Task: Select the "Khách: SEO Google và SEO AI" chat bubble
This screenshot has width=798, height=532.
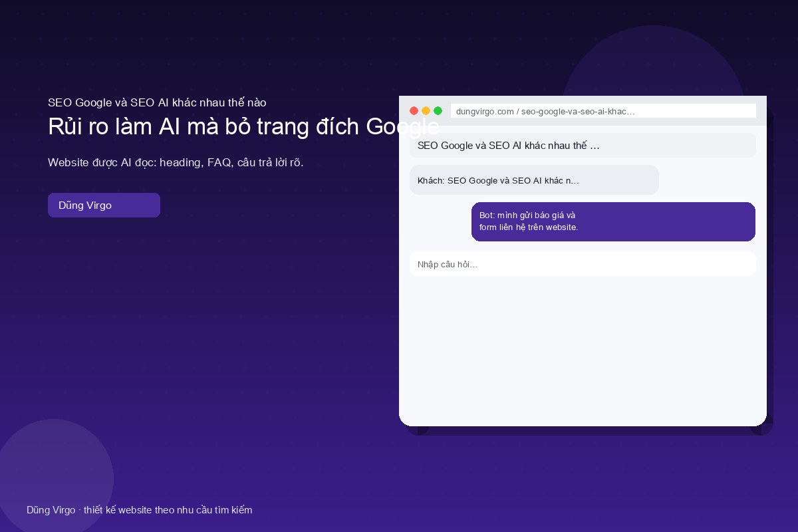Action: coord(534,180)
